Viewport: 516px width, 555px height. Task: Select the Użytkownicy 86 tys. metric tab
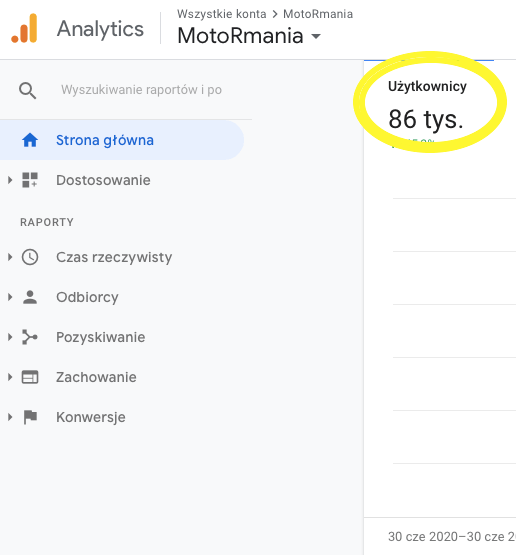[x=429, y=104]
